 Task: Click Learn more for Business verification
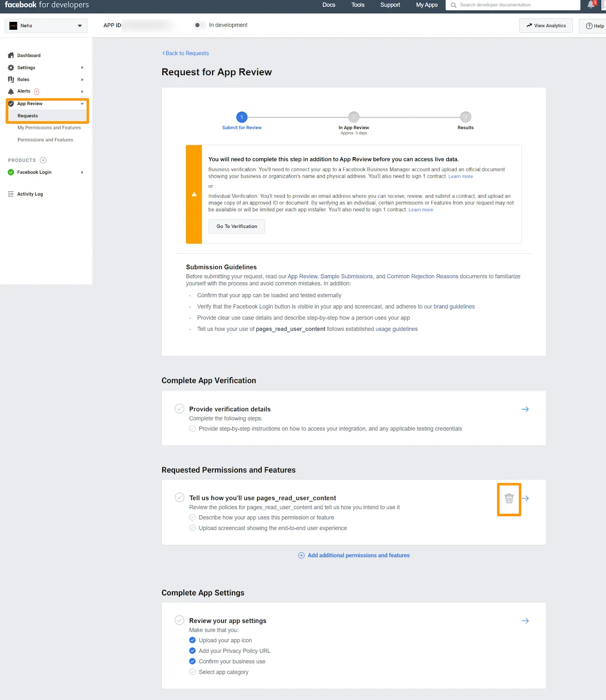461,177
